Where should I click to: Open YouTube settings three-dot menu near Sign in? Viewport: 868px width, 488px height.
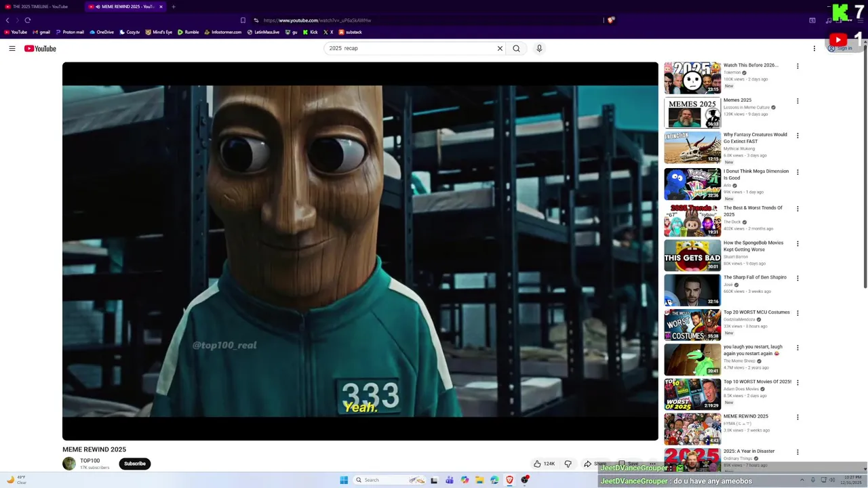[814, 48]
